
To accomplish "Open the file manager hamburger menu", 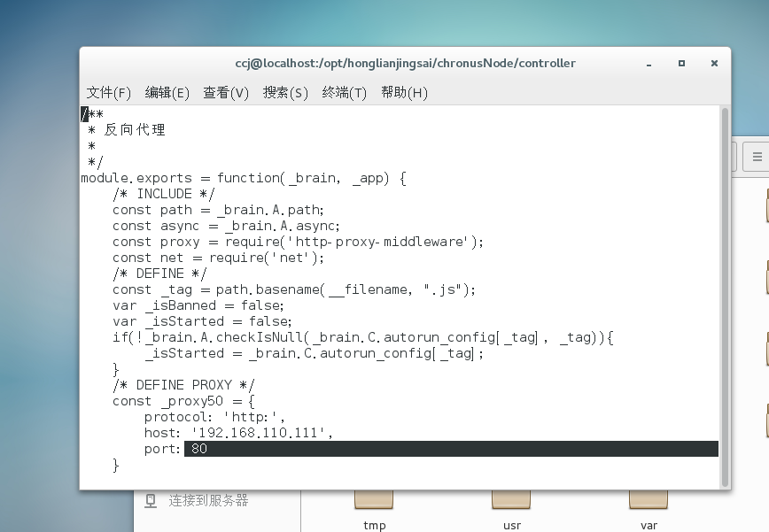I will tap(757, 158).
